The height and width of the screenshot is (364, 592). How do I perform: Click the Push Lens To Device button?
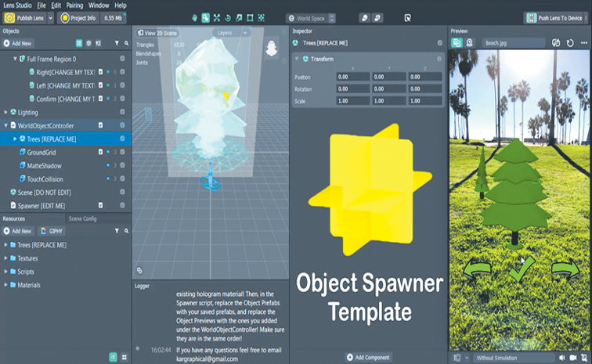[554, 18]
